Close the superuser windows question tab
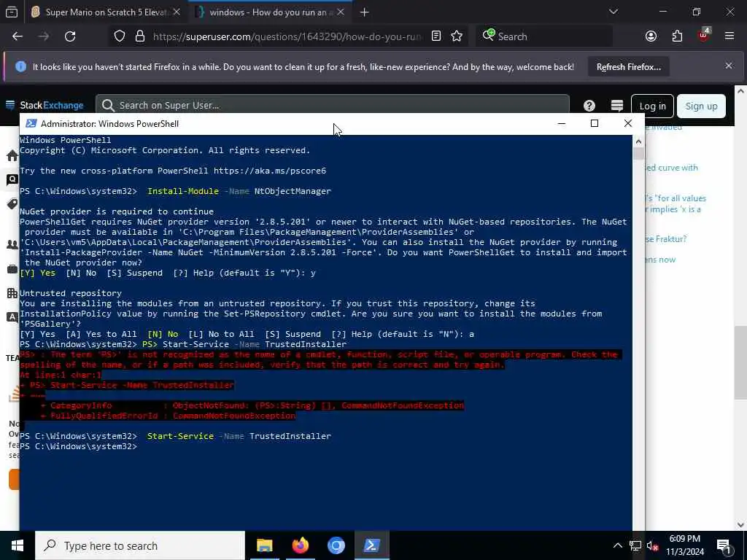 point(341,12)
